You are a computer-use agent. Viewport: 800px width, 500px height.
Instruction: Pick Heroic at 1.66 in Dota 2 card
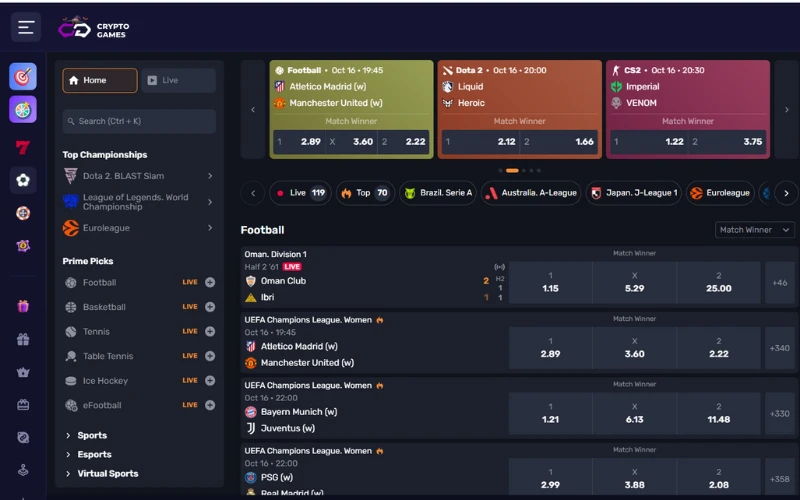[559, 142]
